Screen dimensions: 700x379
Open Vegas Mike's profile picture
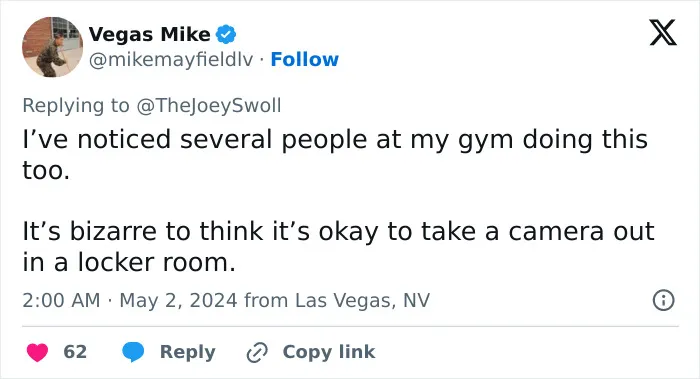pos(53,47)
